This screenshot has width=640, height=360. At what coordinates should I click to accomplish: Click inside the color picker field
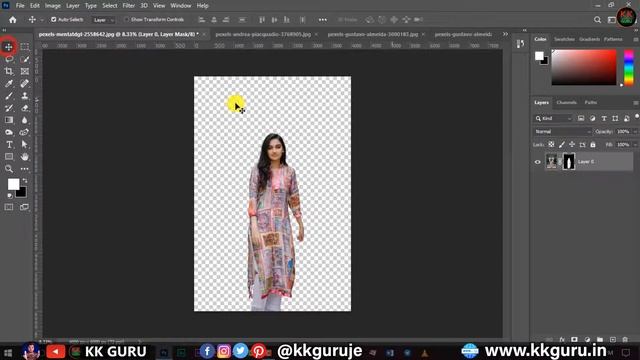coord(584,68)
